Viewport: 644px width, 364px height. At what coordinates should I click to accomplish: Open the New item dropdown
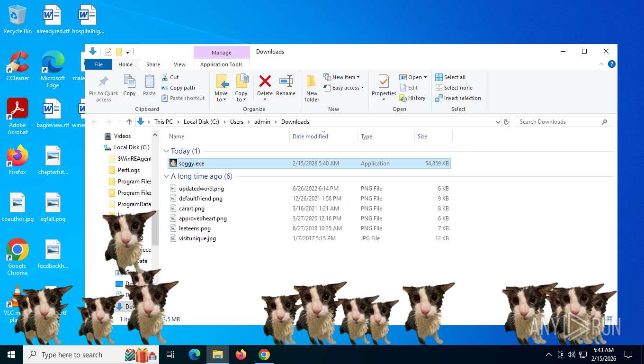[x=342, y=77]
